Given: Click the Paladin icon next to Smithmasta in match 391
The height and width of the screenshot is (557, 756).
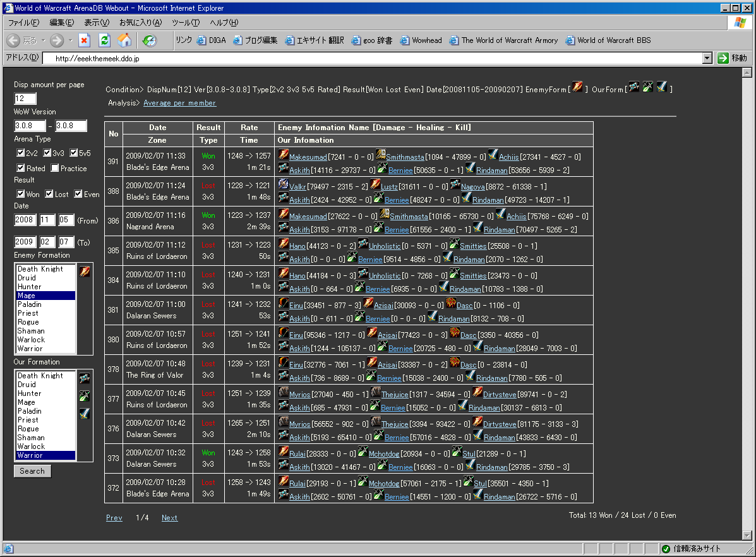Looking at the screenshot, I should [x=380, y=155].
